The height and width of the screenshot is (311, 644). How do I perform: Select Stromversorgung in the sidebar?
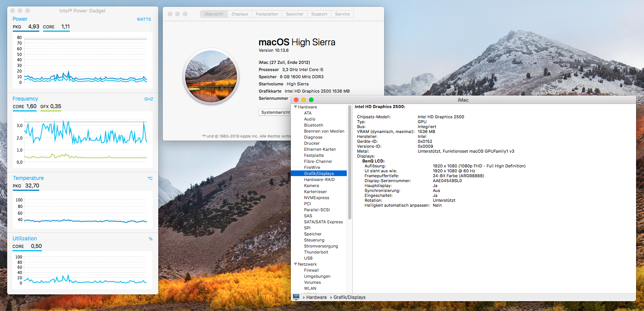click(x=321, y=246)
